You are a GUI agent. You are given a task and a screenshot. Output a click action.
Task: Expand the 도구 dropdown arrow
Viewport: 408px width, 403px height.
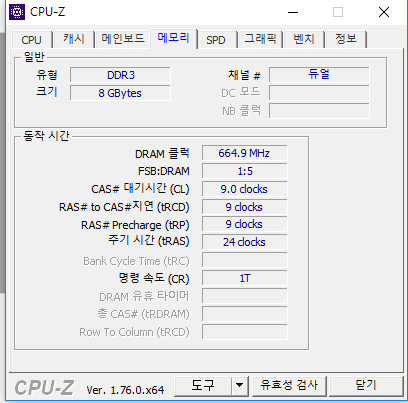[x=239, y=386]
